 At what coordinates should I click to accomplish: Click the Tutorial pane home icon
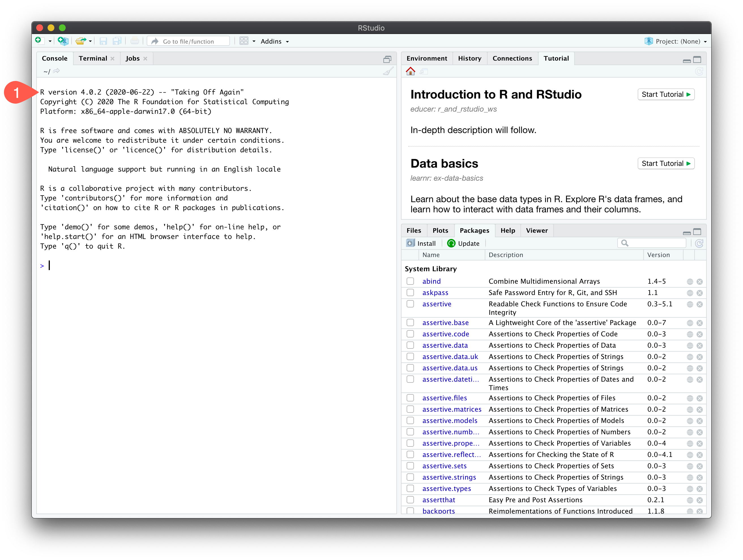(410, 71)
